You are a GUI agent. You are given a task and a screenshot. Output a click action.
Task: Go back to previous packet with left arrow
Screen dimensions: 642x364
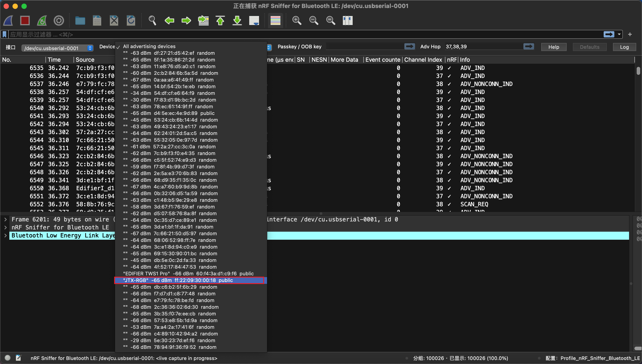pos(169,20)
